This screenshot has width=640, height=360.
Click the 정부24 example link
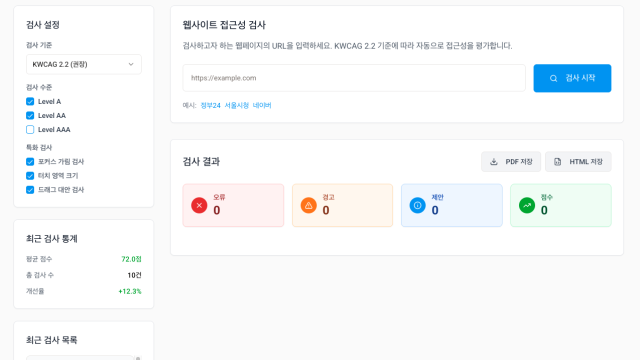pyautogui.click(x=210, y=105)
